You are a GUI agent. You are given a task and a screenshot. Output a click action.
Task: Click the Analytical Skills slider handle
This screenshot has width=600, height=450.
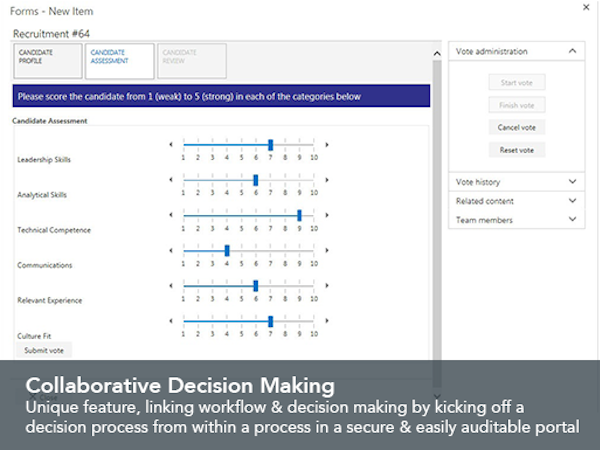(256, 180)
